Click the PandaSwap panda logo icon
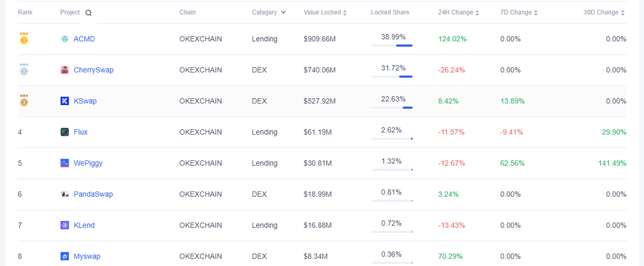Viewport: 644px width, 266px height. coord(64,194)
